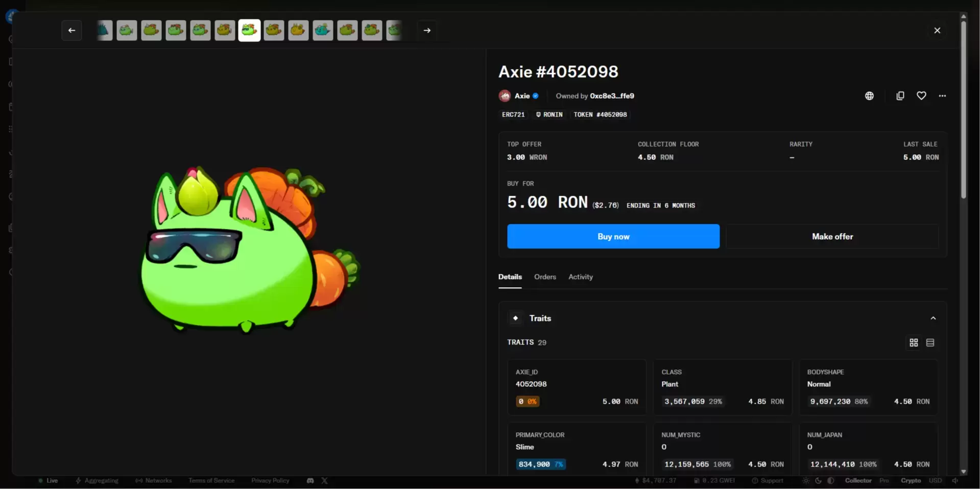Click the globe website icon

coord(869,96)
